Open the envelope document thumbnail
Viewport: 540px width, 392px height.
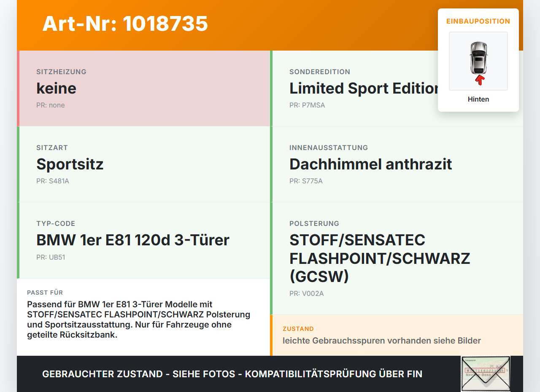tap(486, 374)
